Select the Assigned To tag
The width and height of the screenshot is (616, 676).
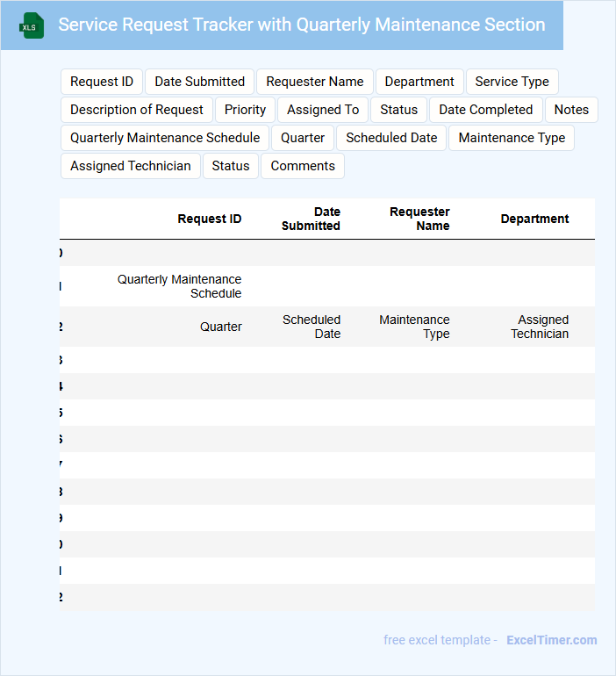[323, 110]
